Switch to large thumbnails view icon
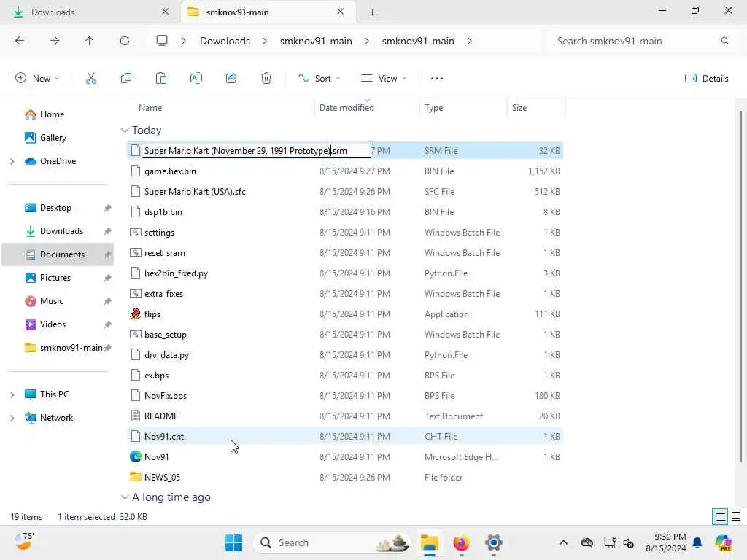The image size is (747, 560). click(736, 517)
